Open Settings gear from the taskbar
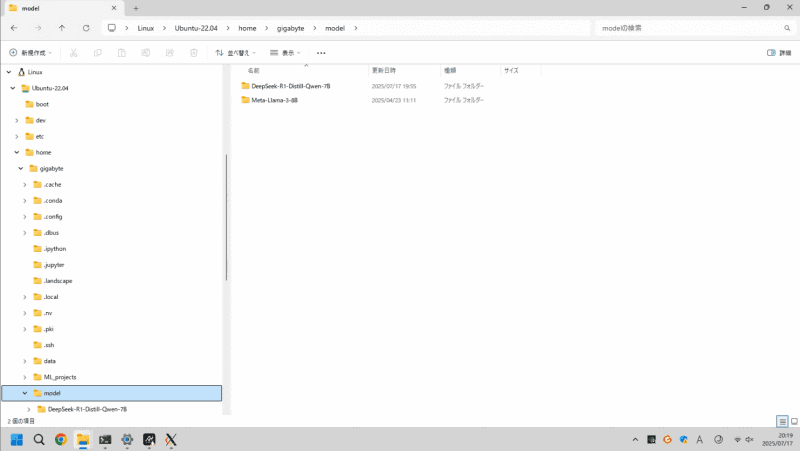The image size is (800, 451). pyautogui.click(x=127, y=439)
